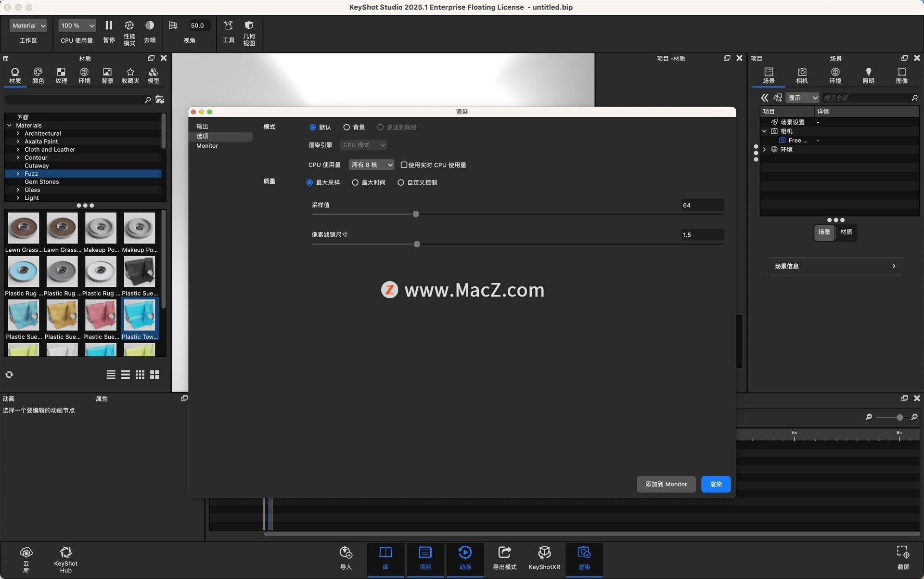924x579 pixels.
Task: Open the Monitor tab in render dialog
Action: click(x=207, y=146)
